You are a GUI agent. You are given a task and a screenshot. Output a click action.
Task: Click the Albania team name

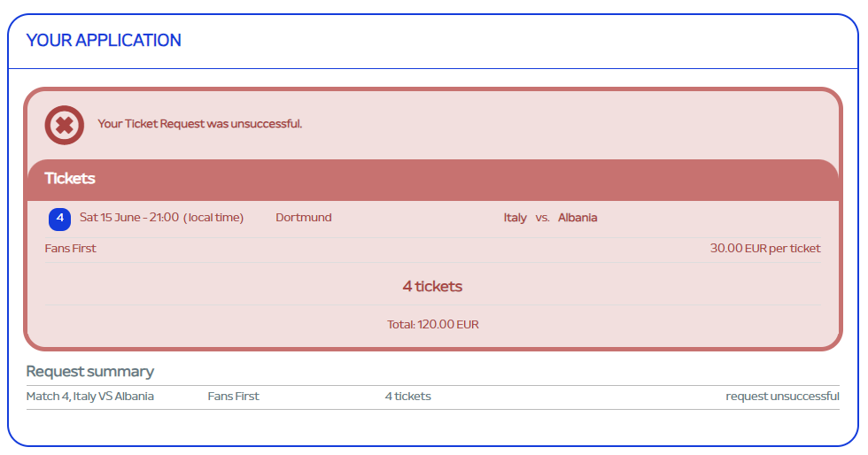coord(577,218)
